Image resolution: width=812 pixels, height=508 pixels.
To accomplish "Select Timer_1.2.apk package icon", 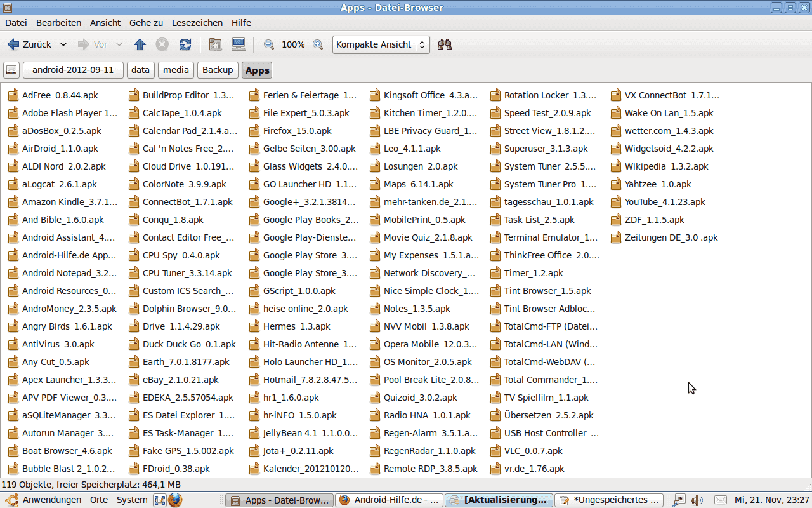I will (x=495, y=273).
